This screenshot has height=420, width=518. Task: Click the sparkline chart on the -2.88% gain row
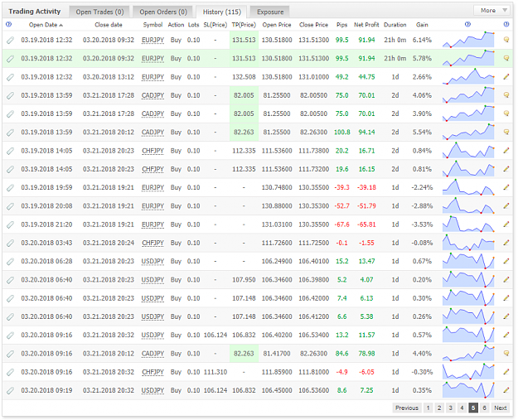(468, 205)
